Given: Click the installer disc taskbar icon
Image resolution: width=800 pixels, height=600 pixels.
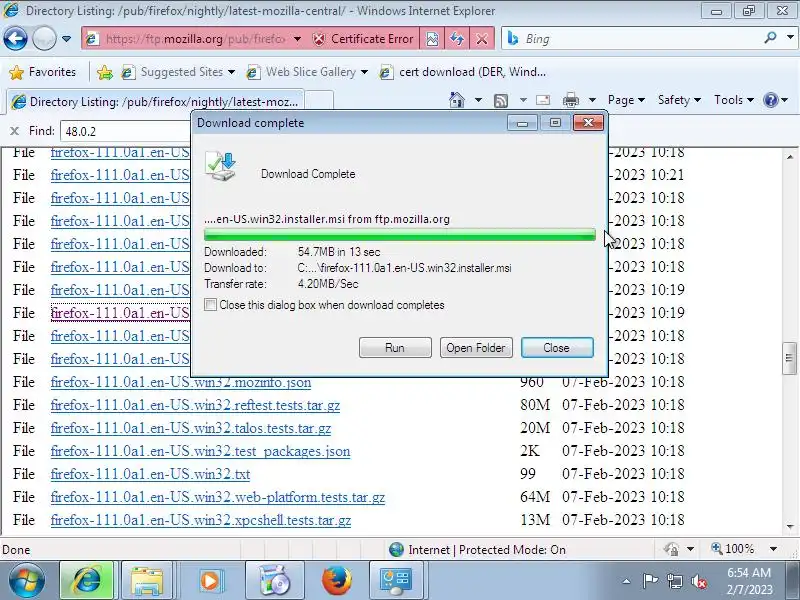Looking at the screenshot, I should (274, 580).
